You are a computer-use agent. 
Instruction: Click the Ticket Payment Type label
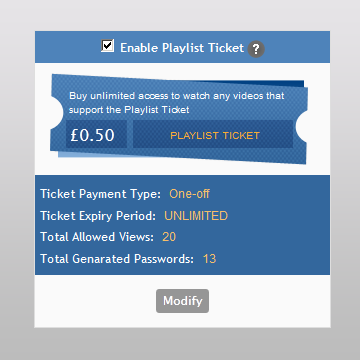101,194
